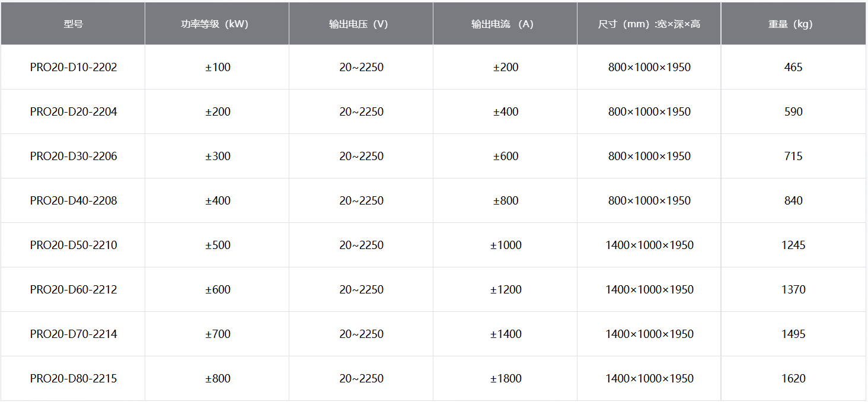Select the 715 weight cell
868x402 pixels.
pos(793,156)
